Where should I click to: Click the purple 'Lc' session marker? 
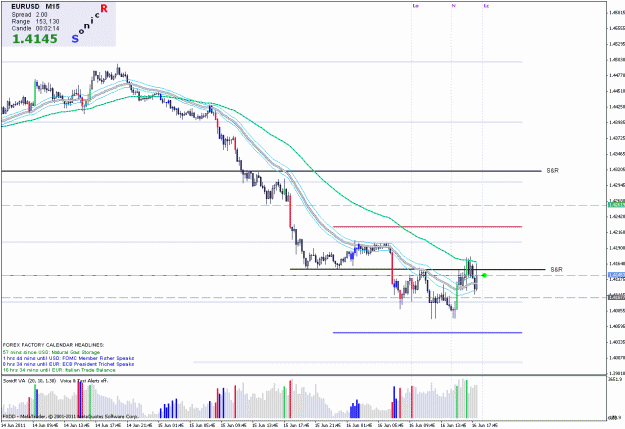486,6
